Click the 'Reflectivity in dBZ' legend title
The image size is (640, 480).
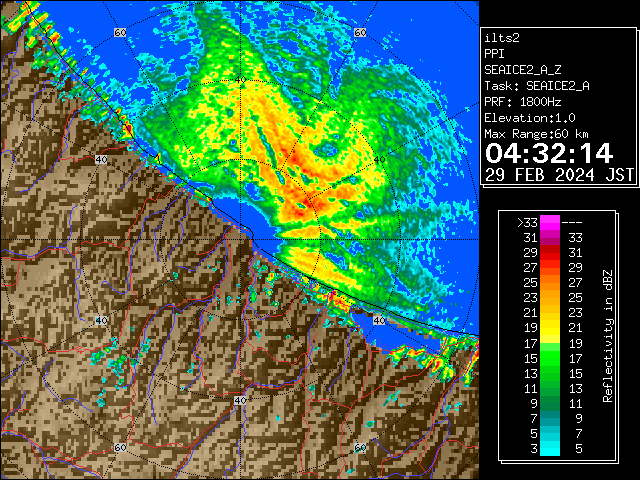pos(608,336)
